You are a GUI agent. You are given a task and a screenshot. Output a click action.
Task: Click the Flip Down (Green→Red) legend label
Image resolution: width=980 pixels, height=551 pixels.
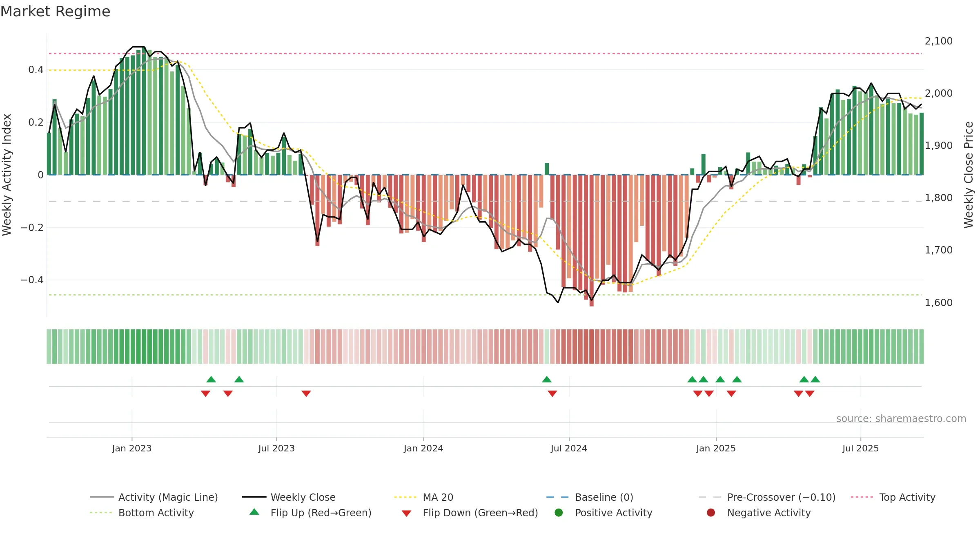480,513
